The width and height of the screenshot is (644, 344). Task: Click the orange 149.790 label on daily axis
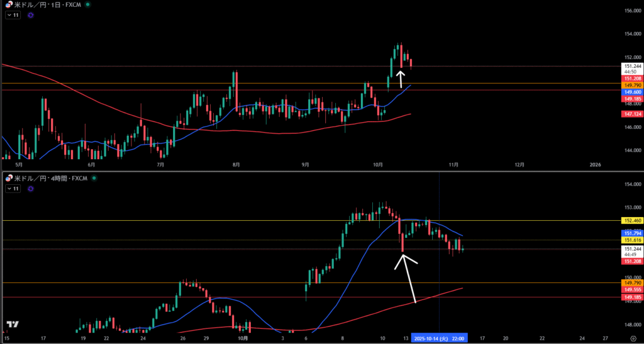(631, 85)
